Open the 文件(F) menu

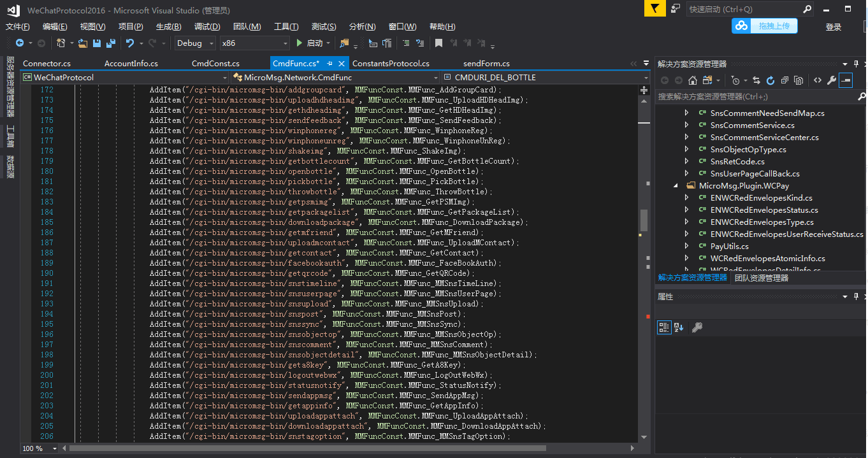(x=18, y=27)
